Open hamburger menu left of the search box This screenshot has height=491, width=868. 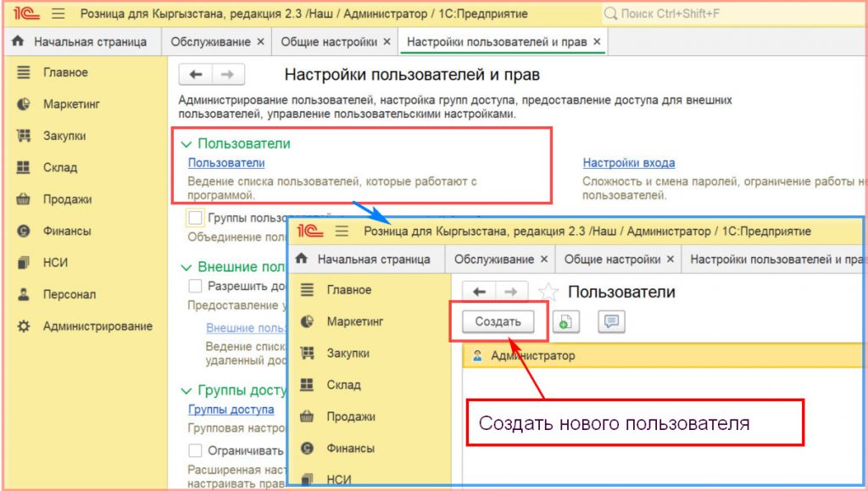(x=58, y=14)
